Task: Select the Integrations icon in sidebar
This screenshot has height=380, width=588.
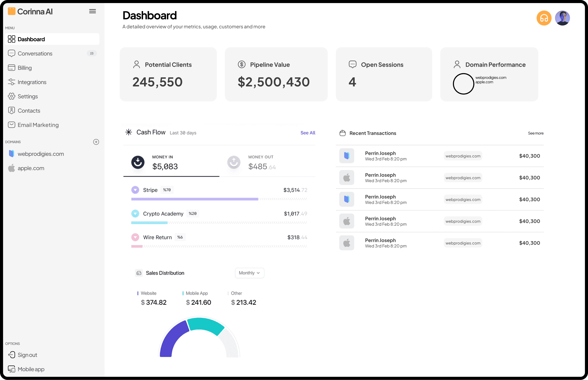Action: [12, 82]
